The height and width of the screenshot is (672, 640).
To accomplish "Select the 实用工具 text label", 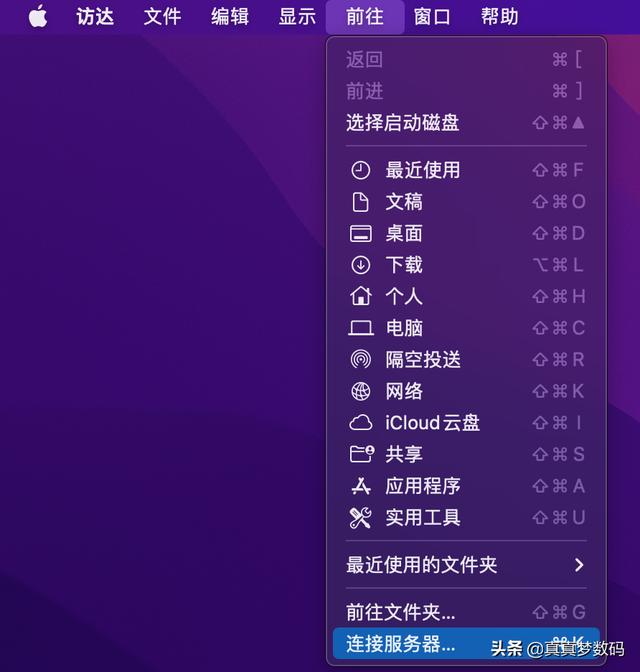I will click(423, 518).
